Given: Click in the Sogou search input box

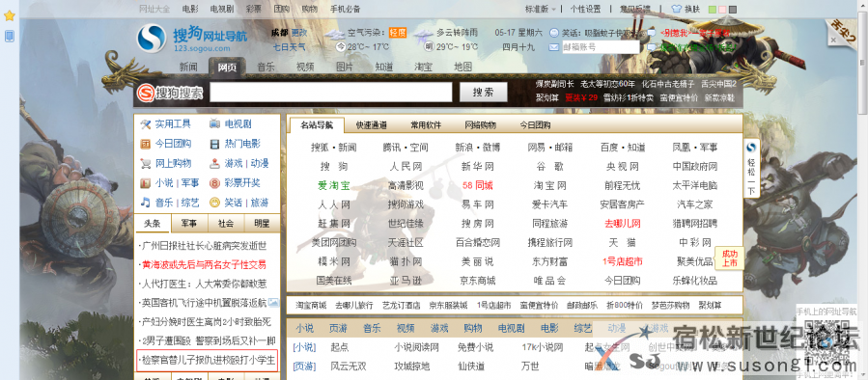Looking at the screenshot, I should 331,93.
